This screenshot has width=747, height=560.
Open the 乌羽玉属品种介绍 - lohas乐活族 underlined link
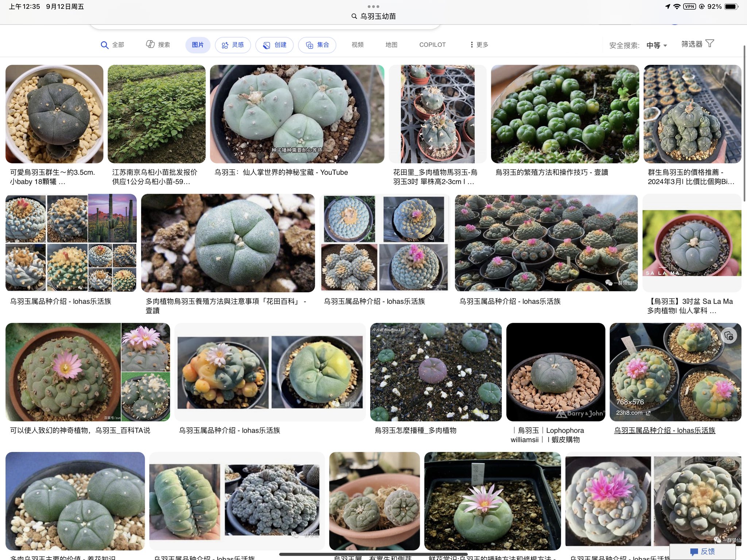664,430
